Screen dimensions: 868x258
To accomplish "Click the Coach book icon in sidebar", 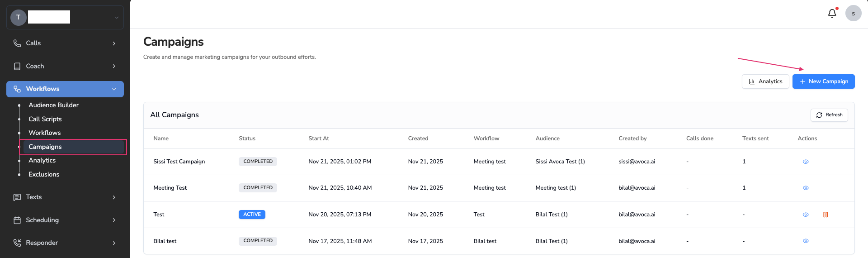I will 17,67.
